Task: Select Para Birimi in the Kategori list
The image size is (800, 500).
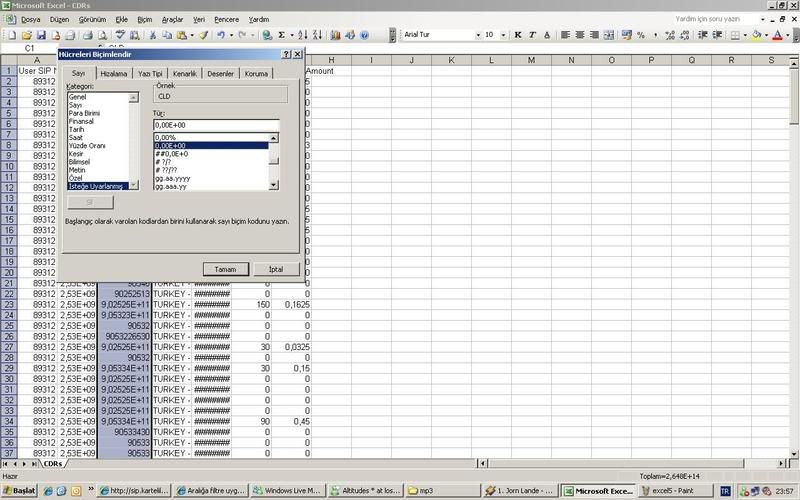Action: pyautogui.click(x=84, y=113)
